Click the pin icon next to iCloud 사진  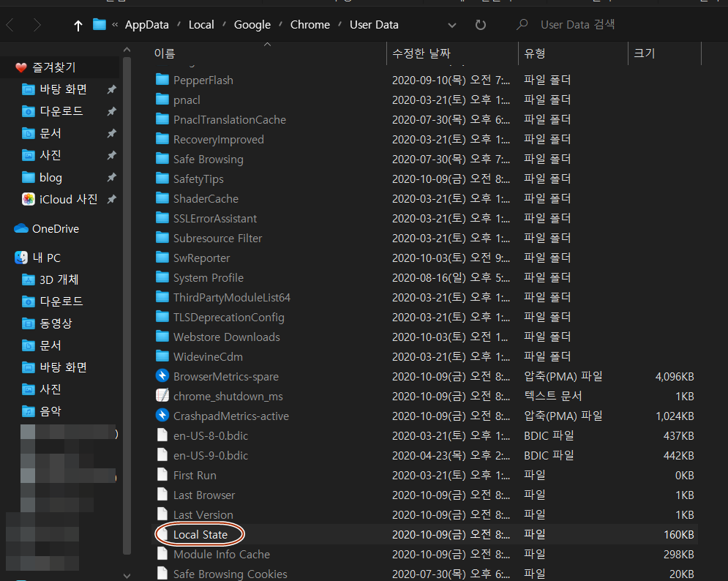coord(111,199)
